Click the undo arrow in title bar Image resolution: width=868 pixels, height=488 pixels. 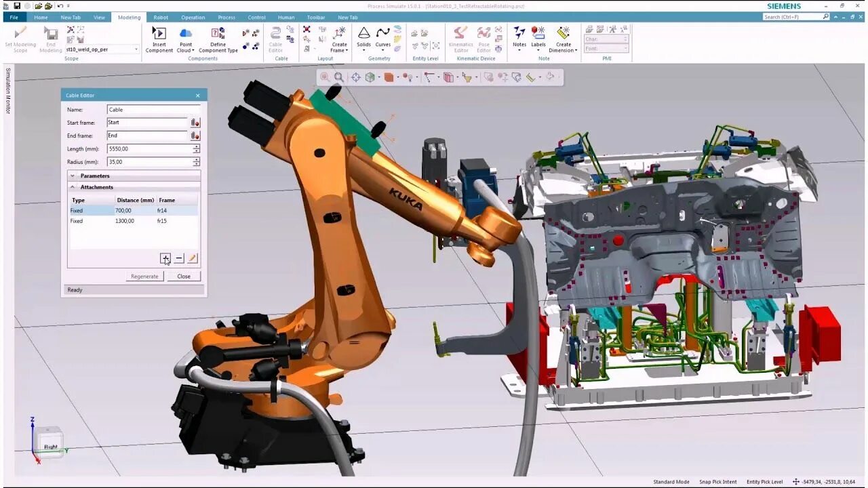(60, 5)
